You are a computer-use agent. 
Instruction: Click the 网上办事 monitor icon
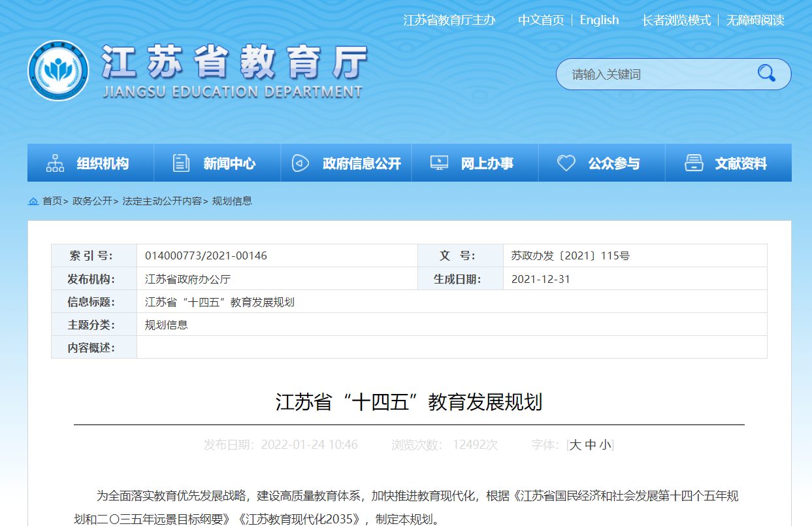[439, 163]
